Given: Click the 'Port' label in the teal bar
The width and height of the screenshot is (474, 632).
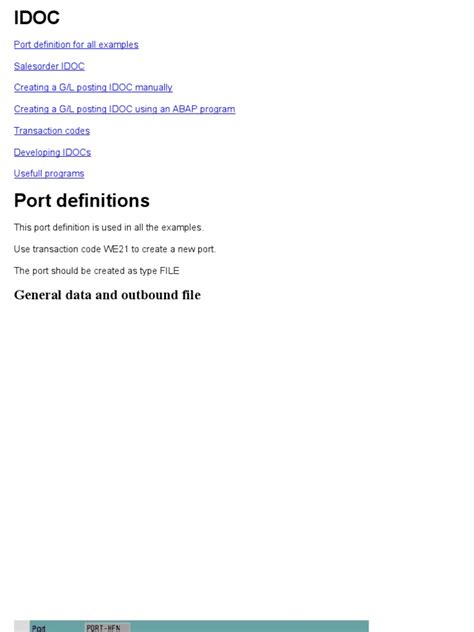Looking at the screenshot, I should [39, 628].
